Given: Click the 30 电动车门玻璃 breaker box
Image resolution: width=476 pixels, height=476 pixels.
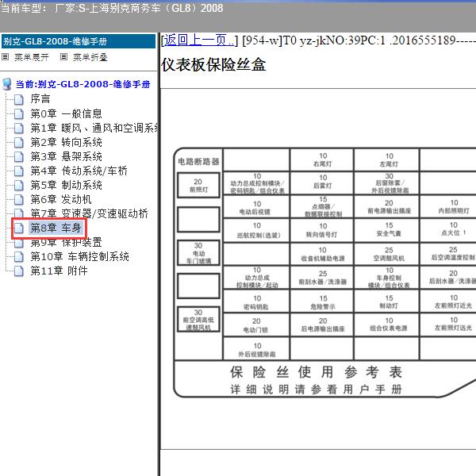Looking at the screenshot, I should click(198, 253).
